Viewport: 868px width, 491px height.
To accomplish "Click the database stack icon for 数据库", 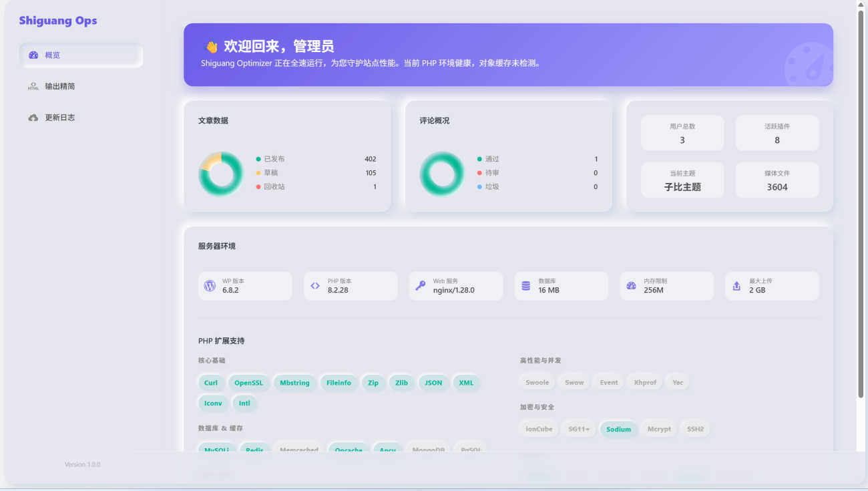I will pyautogui.click(x=525, y=286).
